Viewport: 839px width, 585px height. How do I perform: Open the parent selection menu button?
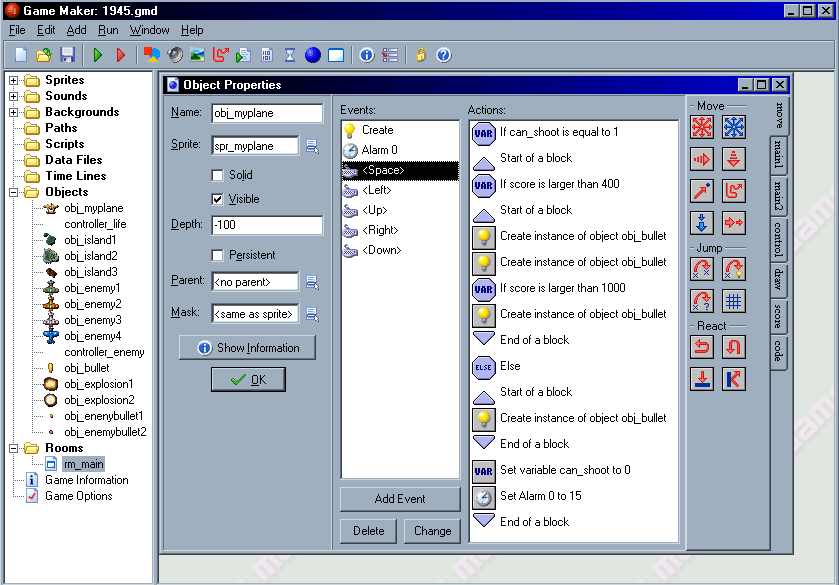[x=312, y=282]
